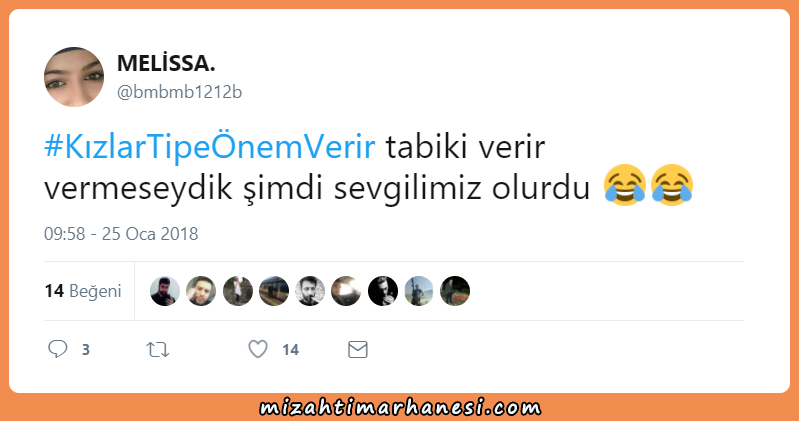Open the 14 Beğeni likes list
The width and height of the screenshot is (799, 421).
[x=83, y=291]
